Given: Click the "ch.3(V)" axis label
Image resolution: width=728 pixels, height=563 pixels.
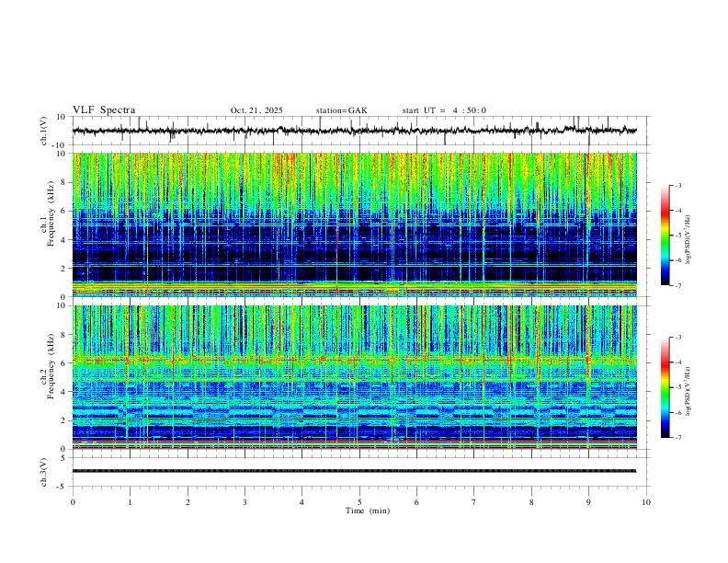Looking at the screenshot, I should (44, 472).
